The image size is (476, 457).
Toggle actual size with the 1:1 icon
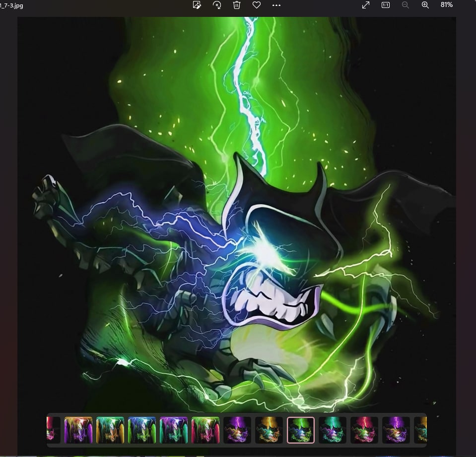[386, 5]
